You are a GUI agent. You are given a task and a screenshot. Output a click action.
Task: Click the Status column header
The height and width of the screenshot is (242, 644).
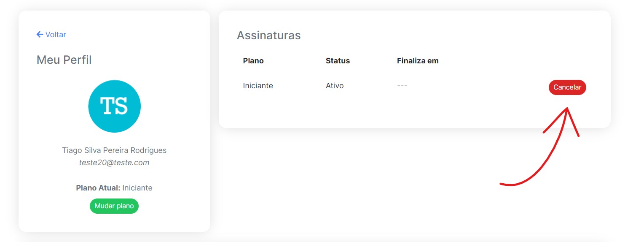pyautogui.click(x=338, y=61)
